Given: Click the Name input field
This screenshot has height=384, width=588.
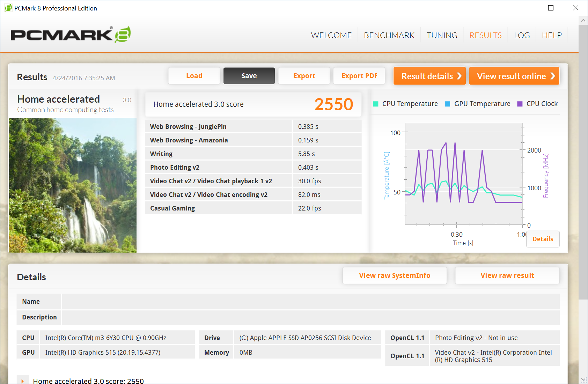Looking at the screenshot, I should [311, 302].
